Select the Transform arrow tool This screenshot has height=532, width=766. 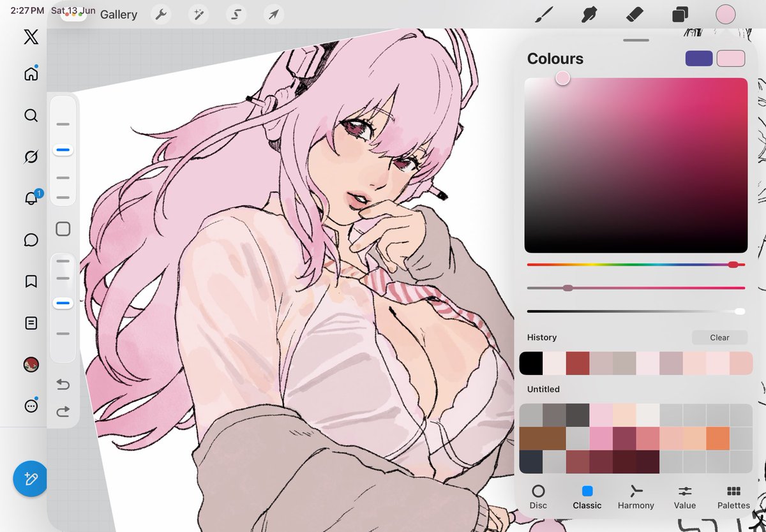(273, 15)
